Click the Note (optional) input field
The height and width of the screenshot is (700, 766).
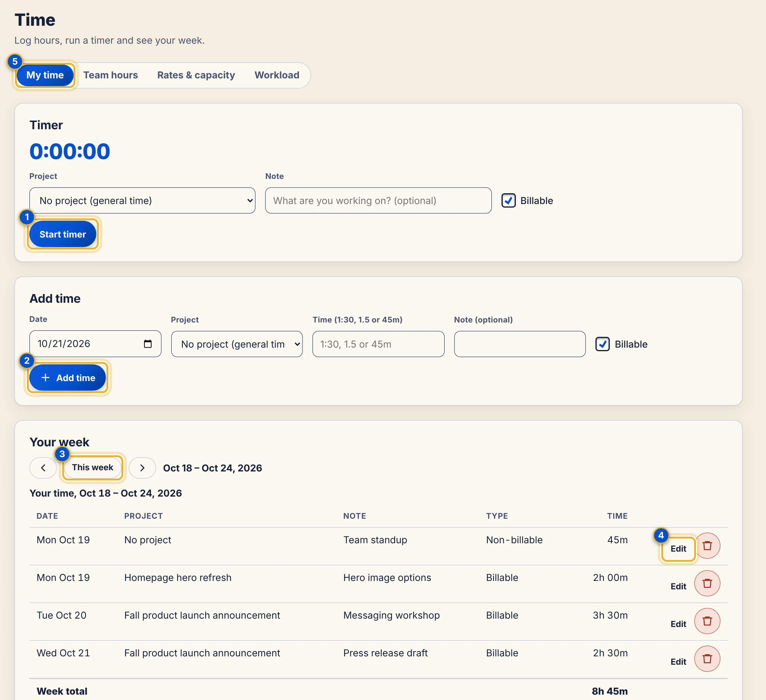tap(520, 344)
